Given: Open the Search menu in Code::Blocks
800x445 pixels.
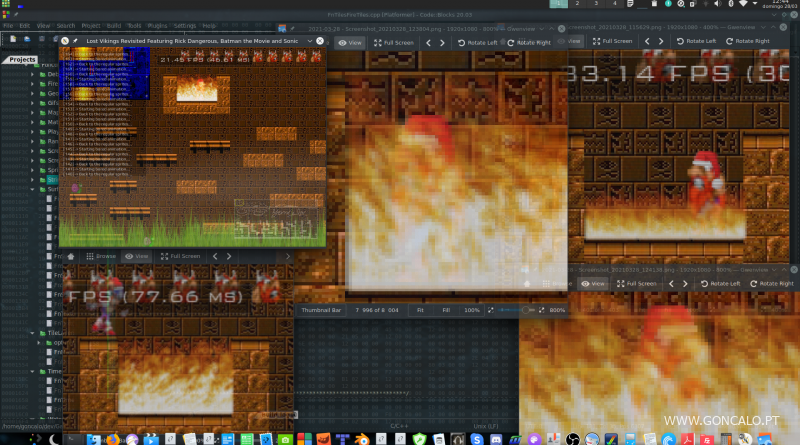Looking at the screenshot, I should click(65, 26).
